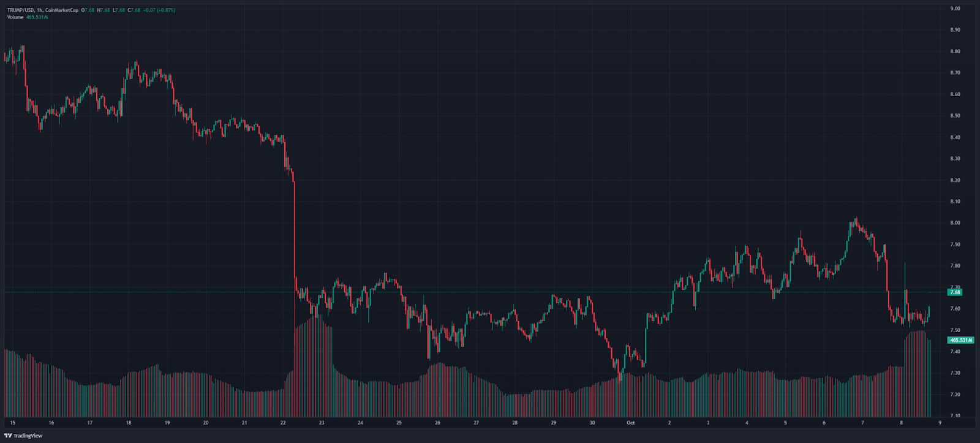Click date 9 on the time axis
The image size is (980, 443).
(940, 423)
